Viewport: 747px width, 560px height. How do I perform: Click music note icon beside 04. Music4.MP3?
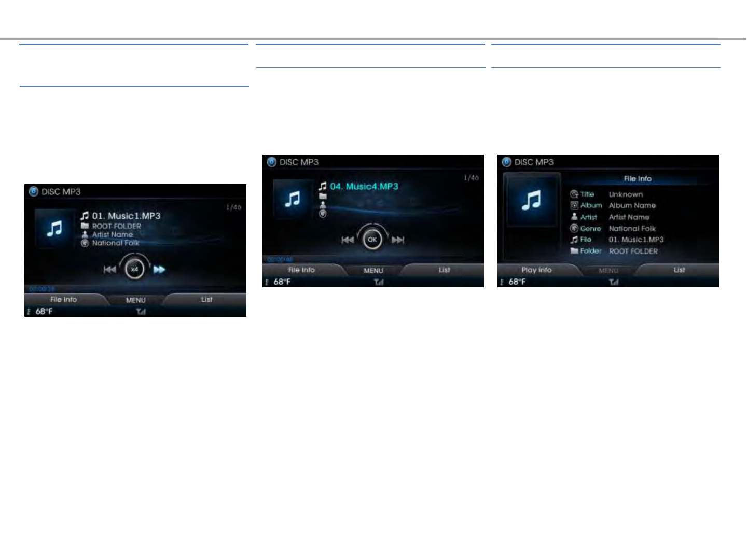[323, 186]
